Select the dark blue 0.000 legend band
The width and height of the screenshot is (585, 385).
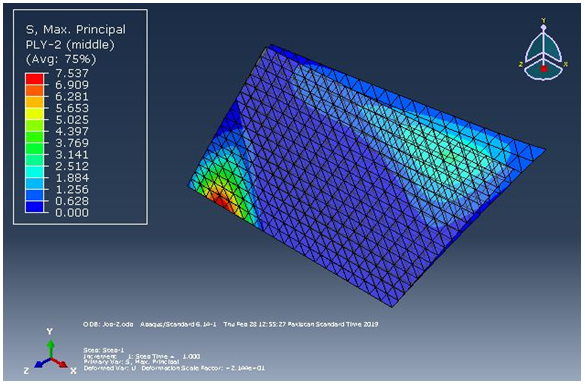click(34, 207)
